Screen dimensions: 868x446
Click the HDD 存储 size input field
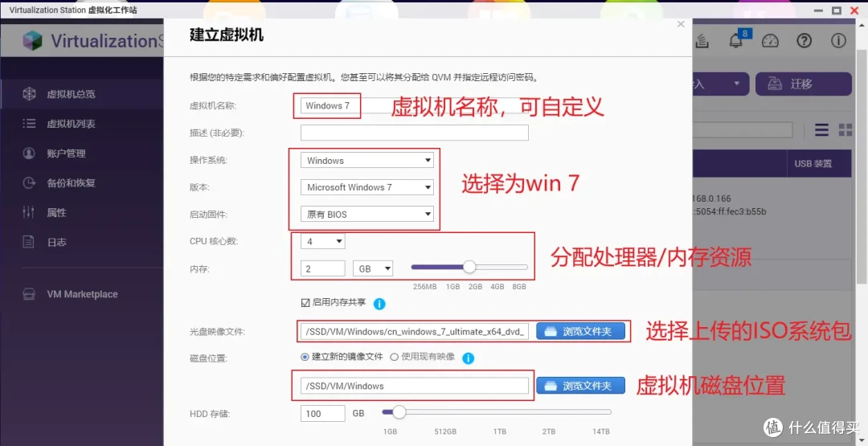point(323,413)
